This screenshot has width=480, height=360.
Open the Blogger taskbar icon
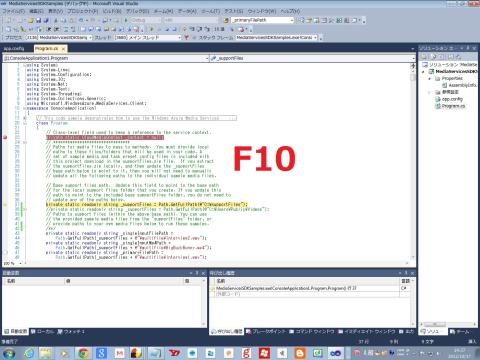[300, 353]
